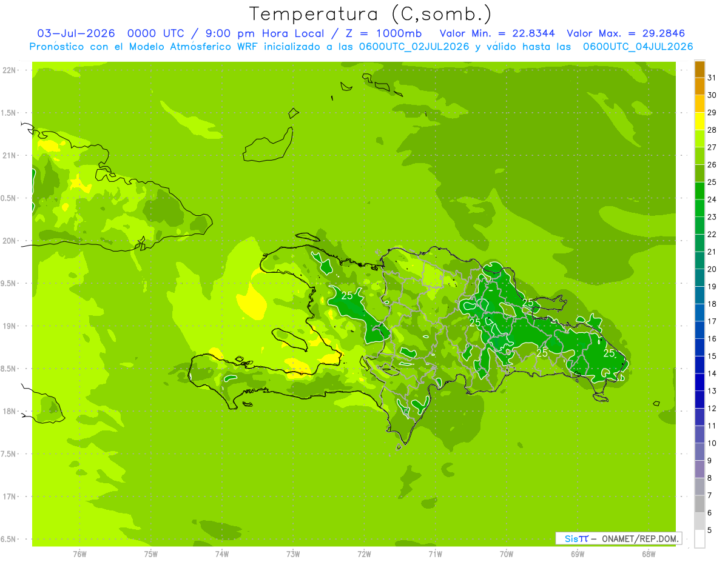Click the '72W' longitude axis label

point(365,554)
